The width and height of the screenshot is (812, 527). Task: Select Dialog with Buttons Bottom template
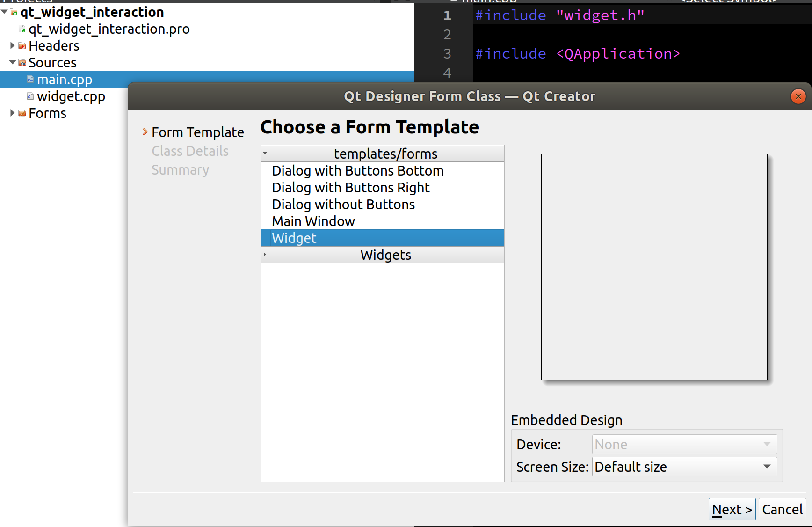382,170
